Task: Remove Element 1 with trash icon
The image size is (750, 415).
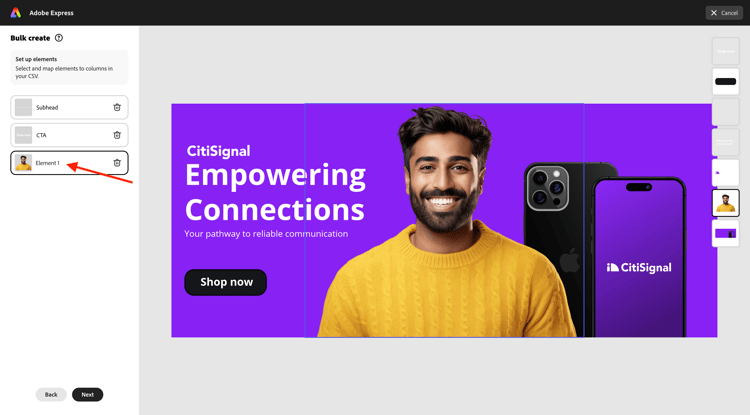Action: point(117,163)
